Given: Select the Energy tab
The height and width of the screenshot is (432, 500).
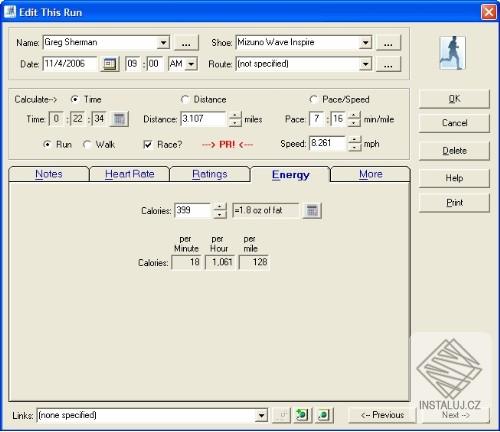Looking at the screenshot, I should click(x=290, y=174).
